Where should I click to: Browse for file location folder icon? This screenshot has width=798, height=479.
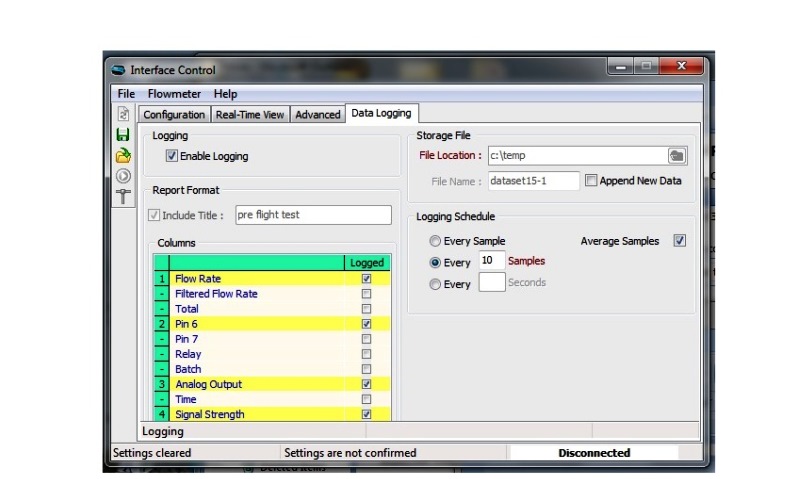click(x=677, y=155)
